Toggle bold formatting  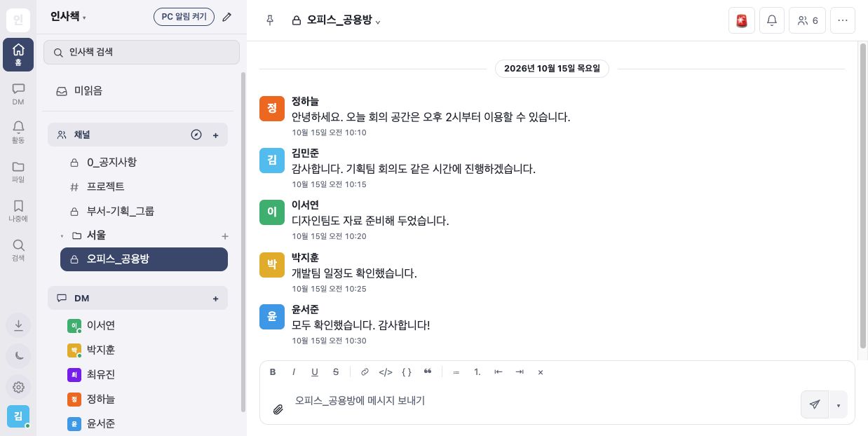[x=273, y=372]
